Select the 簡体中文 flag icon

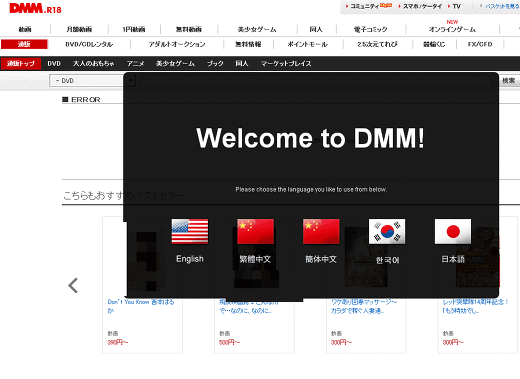click(x=321, y=231)
